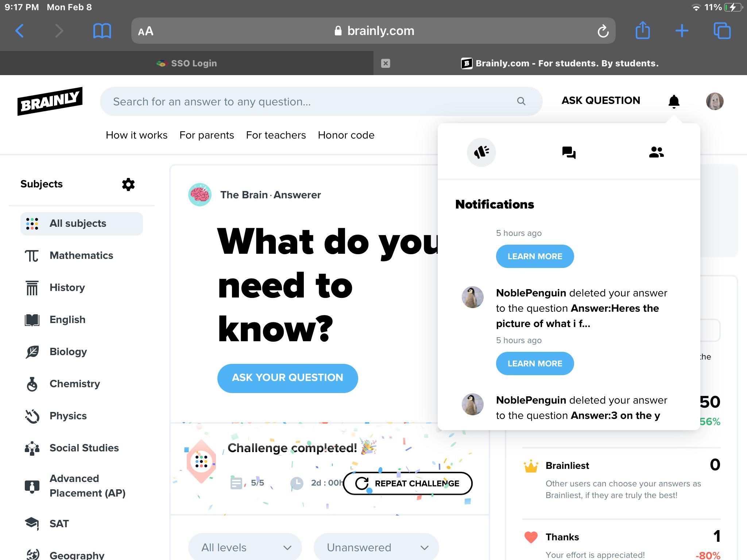Open the Honor code link
This screenshot has height=560, width=747.
pos(346,135)
